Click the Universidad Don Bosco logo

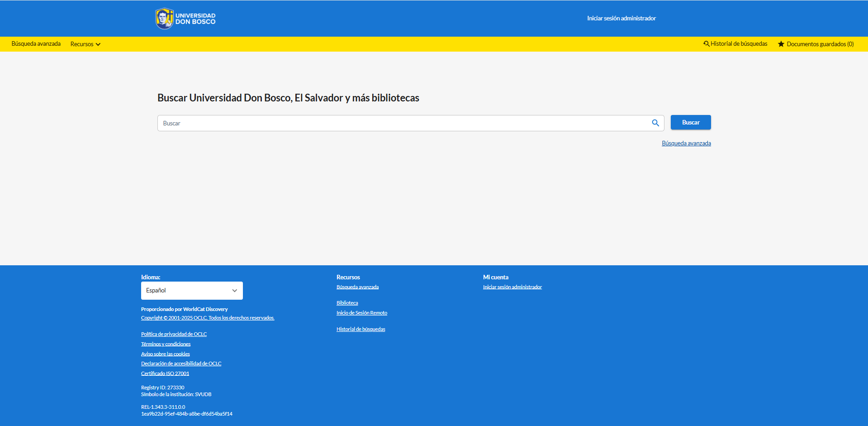(x=185, y=19)
